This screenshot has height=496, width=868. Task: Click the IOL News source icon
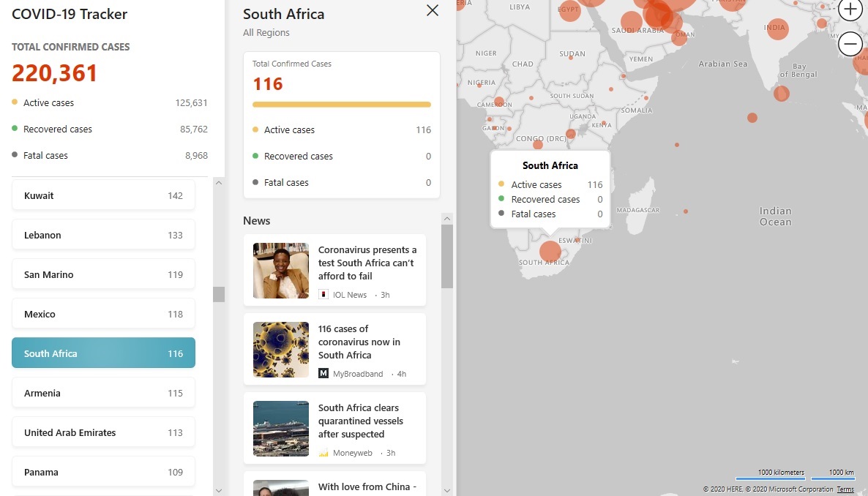(323, 295)
